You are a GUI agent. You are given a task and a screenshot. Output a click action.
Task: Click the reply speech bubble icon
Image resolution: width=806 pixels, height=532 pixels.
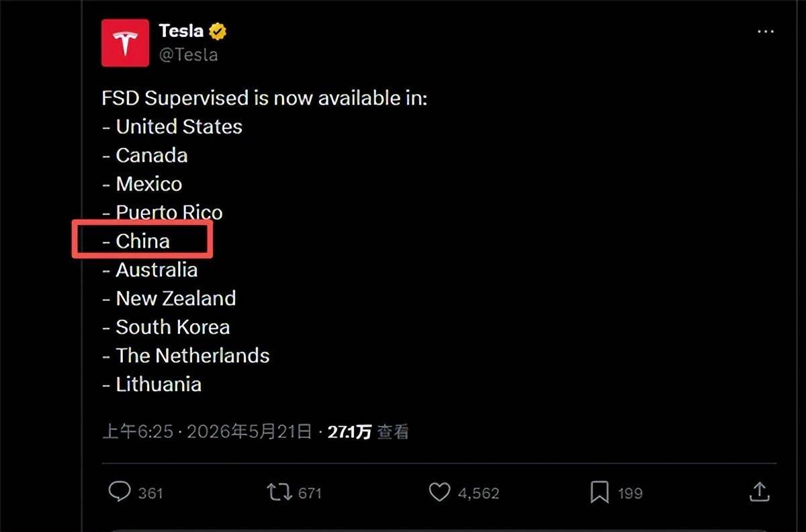point(119,492)
